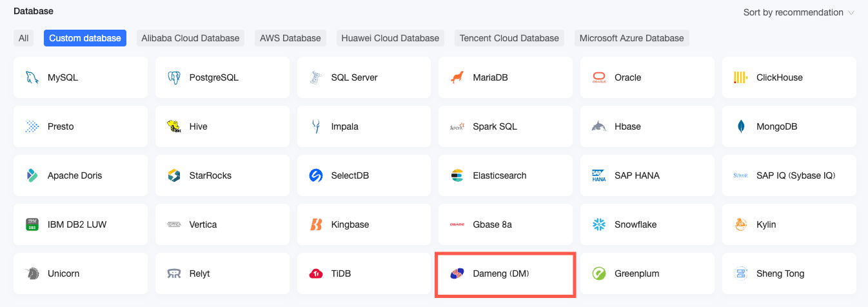Click the Unicorn head icon
The image size is (868, 307).
pyautogui.click(x=32, y=273)
